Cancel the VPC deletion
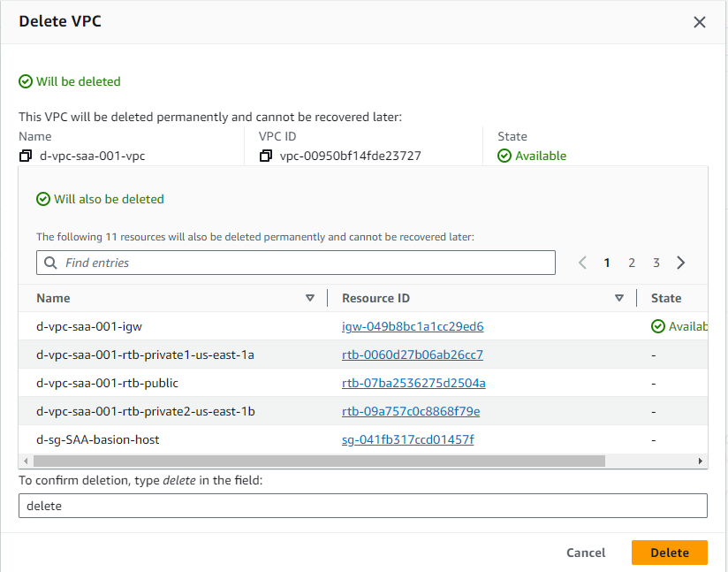Image resolution: width=728 pixels, height=572 pixels. point(586,553)
